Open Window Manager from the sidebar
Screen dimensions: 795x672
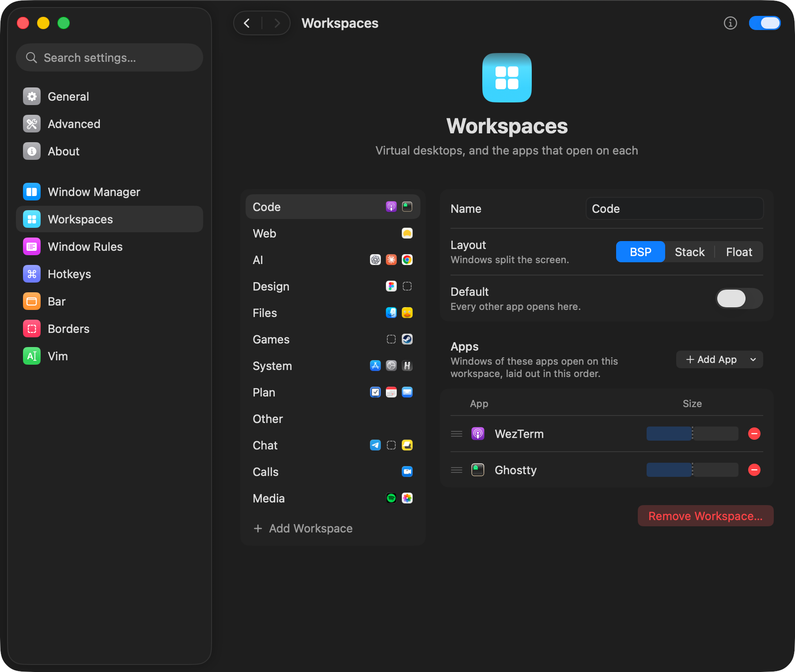click(x=109, y=192)
